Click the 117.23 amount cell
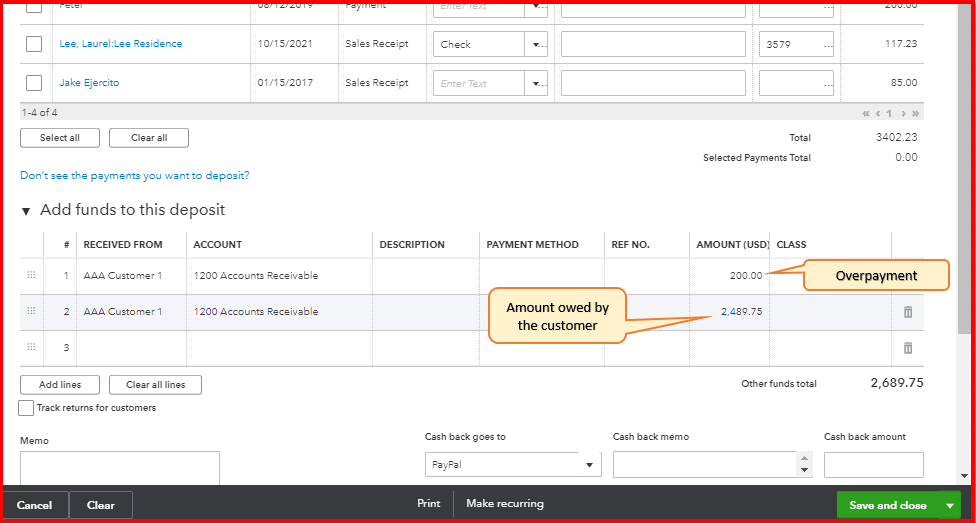The width and height of the screenshot is (976, 523). click(x=901, y=44)
